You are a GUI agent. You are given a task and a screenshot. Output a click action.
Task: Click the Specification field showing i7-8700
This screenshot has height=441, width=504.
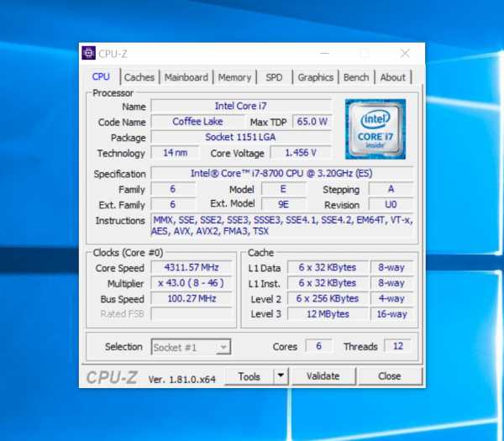pos(282,174)
